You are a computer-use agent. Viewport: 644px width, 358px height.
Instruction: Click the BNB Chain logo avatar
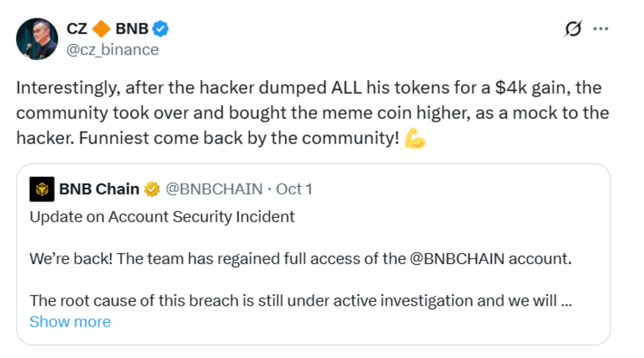coord(42,189)
